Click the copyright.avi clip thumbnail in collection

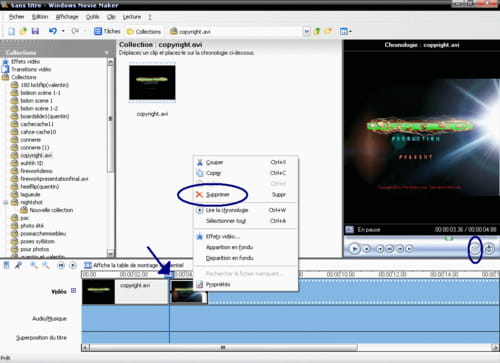click(x=152, y=83)
